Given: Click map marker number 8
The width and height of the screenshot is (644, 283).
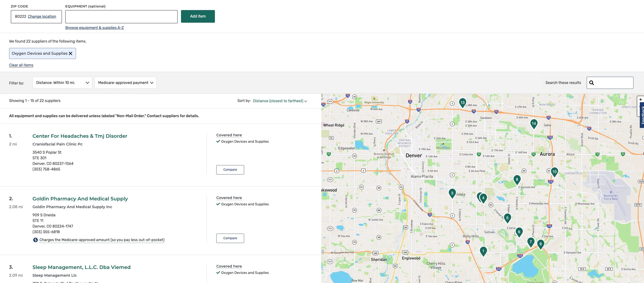Looking at the screenshot, I should point(517,180).
